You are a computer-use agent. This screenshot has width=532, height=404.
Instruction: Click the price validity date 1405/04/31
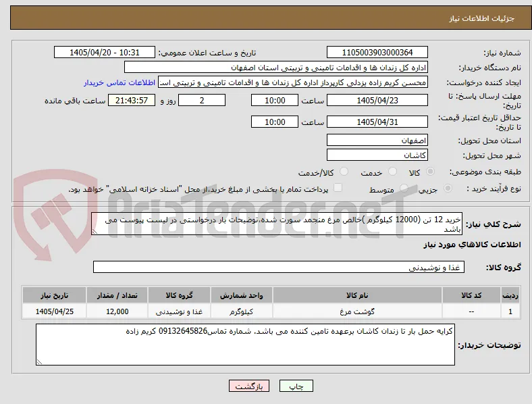[x=377, y=122]
